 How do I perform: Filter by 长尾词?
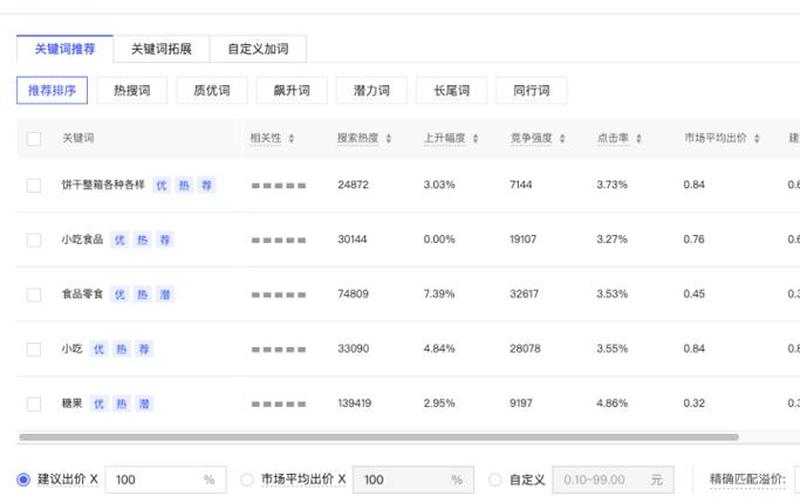pos(452,91)
